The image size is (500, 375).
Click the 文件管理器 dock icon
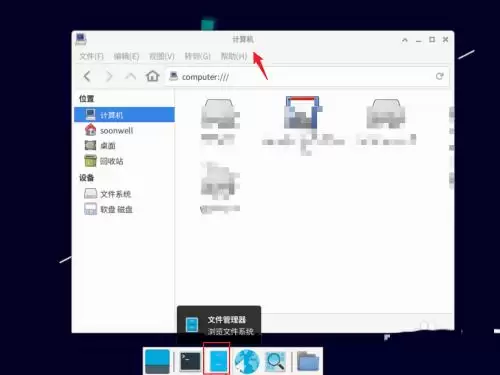click(x=217, y=361)
